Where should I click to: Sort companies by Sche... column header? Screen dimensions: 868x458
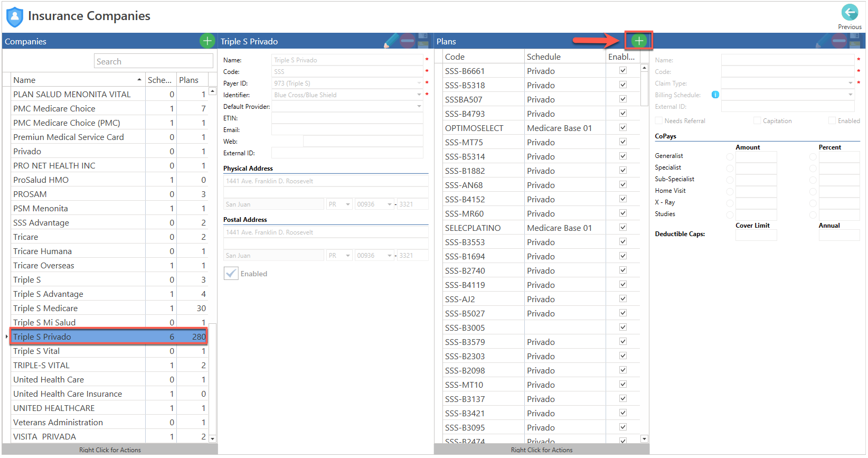pyautogui.click(x=161, y=80)
